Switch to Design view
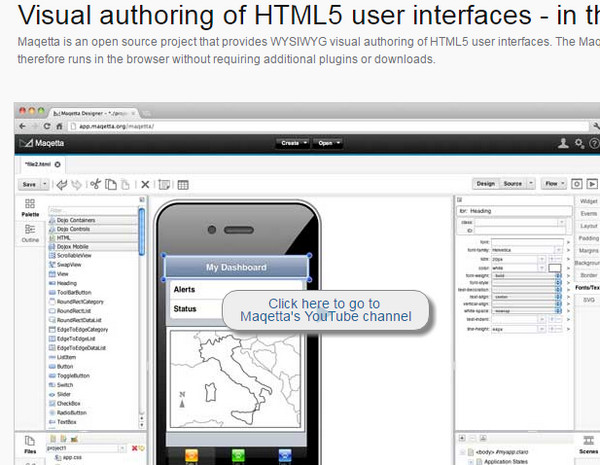 click(486, 184)
